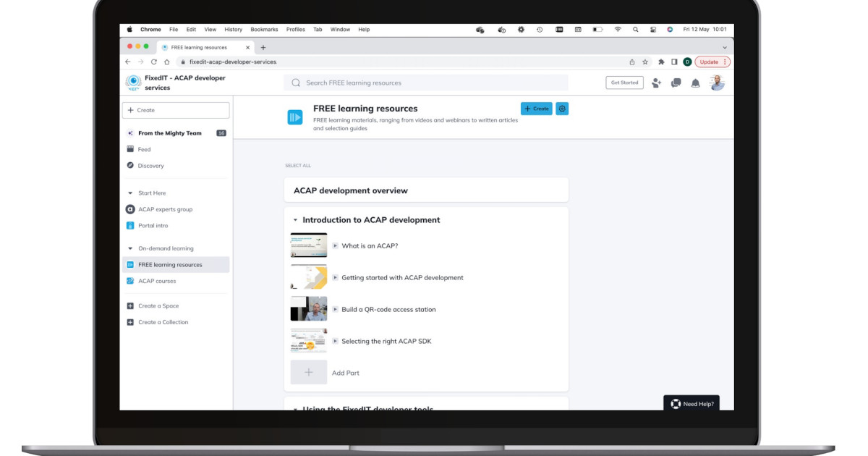Select FREE learning resources in sidebar

pyautogui.click(x=176, y=265)
